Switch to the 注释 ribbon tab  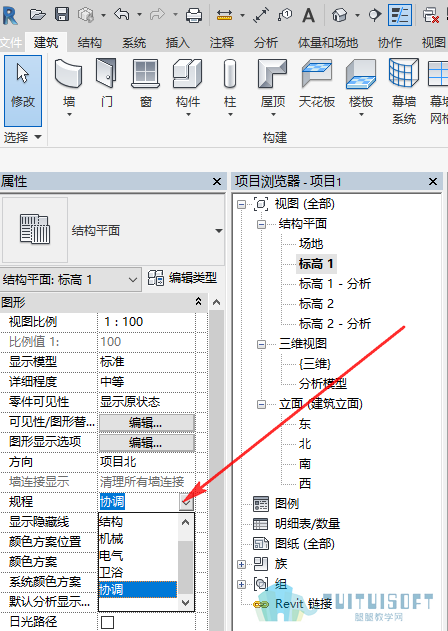click(x=222, y=42)
